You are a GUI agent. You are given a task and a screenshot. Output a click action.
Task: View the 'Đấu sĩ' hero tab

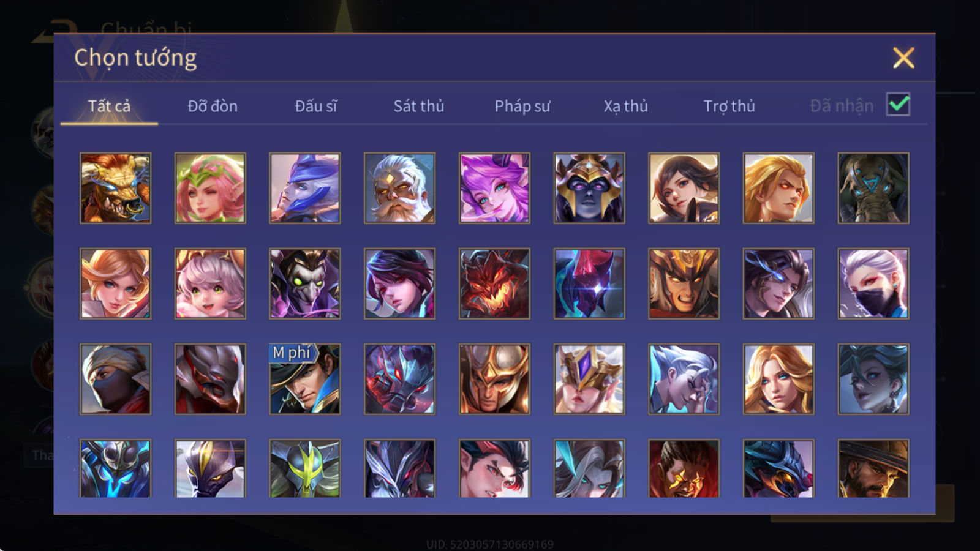(316, 106)
